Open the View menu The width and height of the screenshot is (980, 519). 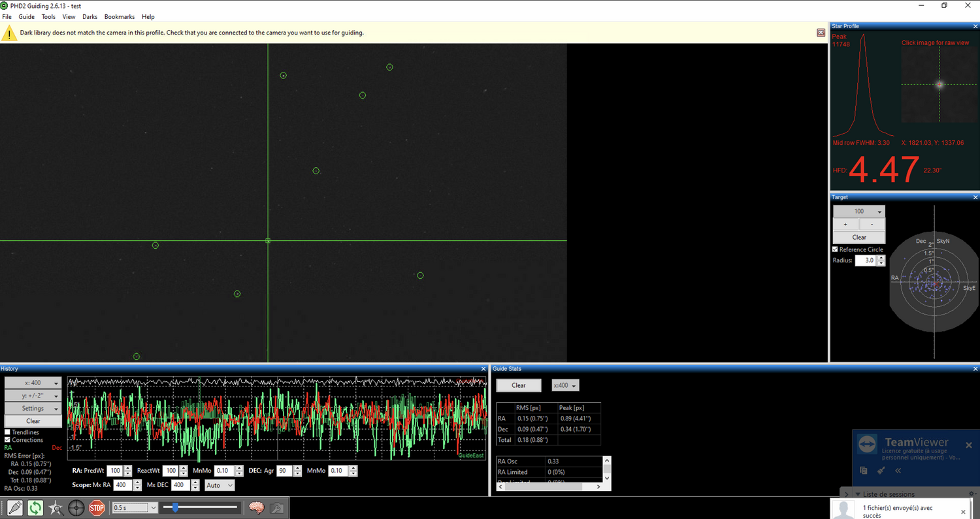69,16
